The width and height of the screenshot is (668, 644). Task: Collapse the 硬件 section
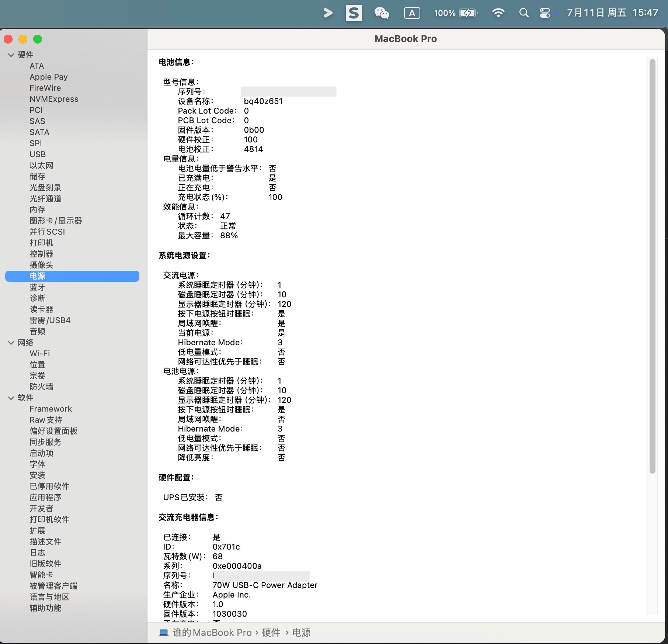click(x=11, y=55)
